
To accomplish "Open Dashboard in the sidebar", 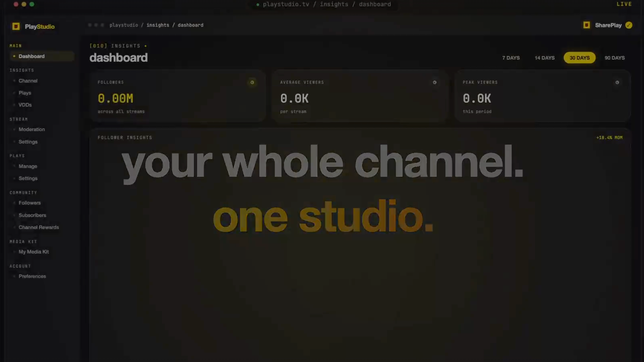I will (x=42, y=56).
